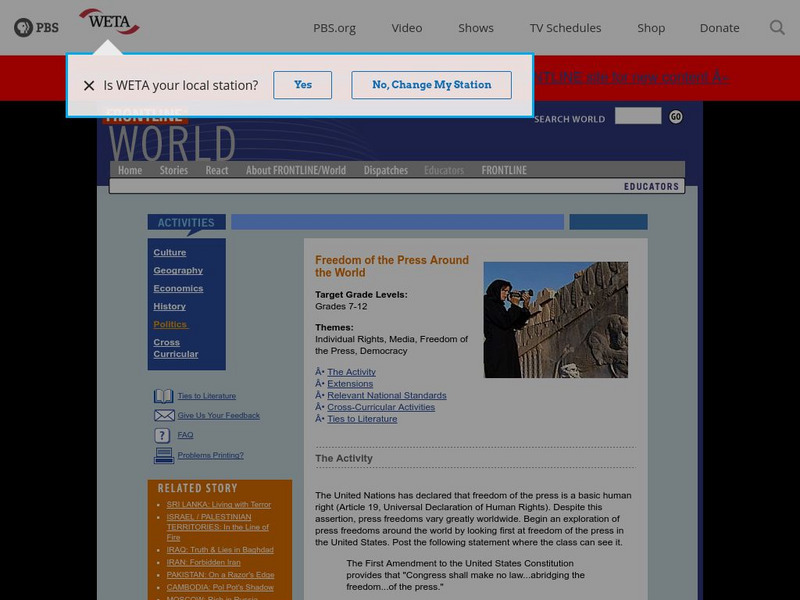Screen dimensions: 800x600
Task: Open IRAQ: Truth & Lies in Baghdad
Action: pyautogui.click(x=220, y=550)
